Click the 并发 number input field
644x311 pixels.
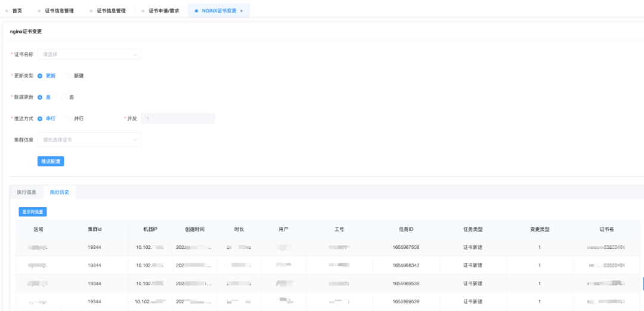pyautogui.click(x=178, y=118)
